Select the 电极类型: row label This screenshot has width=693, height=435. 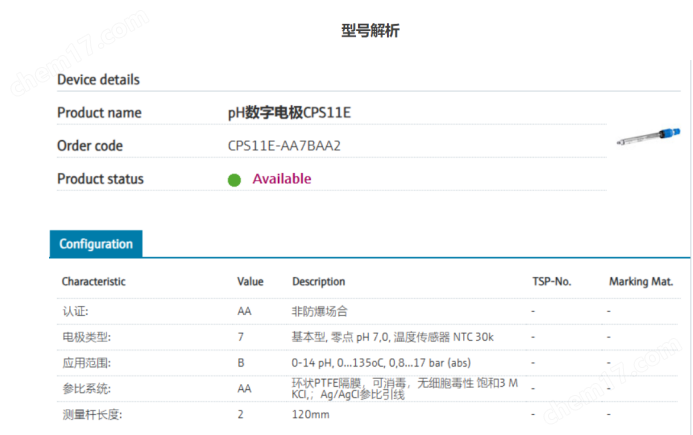pos(87,337)
